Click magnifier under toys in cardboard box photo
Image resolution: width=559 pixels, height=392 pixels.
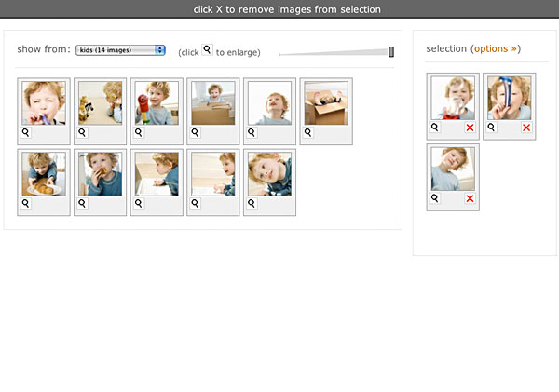pos(308,133)
